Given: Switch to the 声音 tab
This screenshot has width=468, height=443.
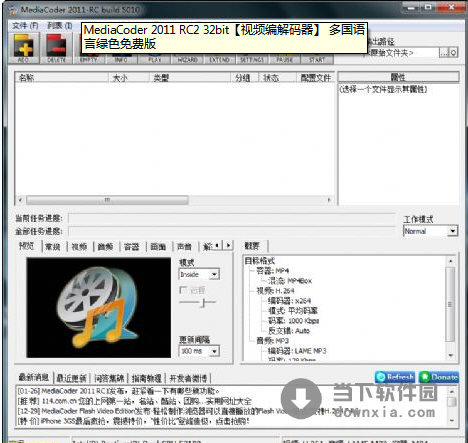Looking at the screenshot, I should click(184, 247).
